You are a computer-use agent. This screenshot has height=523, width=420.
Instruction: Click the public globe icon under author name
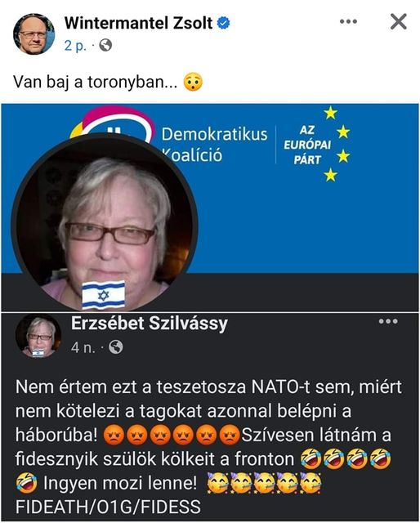(105, 45)
